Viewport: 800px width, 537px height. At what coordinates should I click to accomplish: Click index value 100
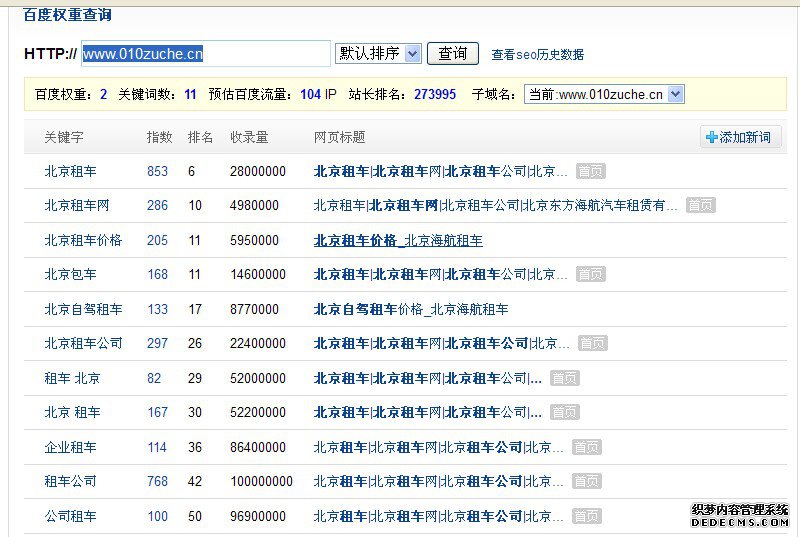[x=157, y=516]
